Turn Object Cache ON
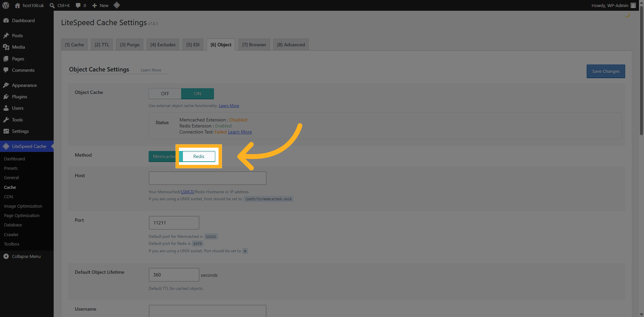 point(198,94)
